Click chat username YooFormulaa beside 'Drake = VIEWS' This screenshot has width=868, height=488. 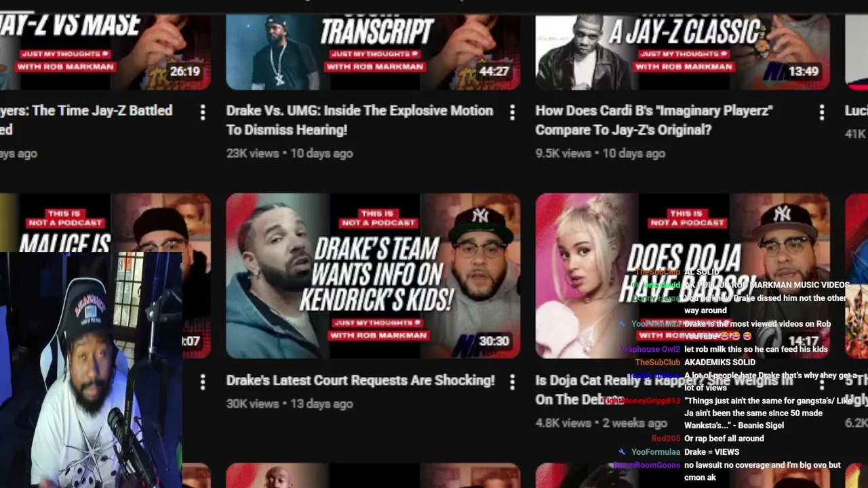[x=655, y=452]
